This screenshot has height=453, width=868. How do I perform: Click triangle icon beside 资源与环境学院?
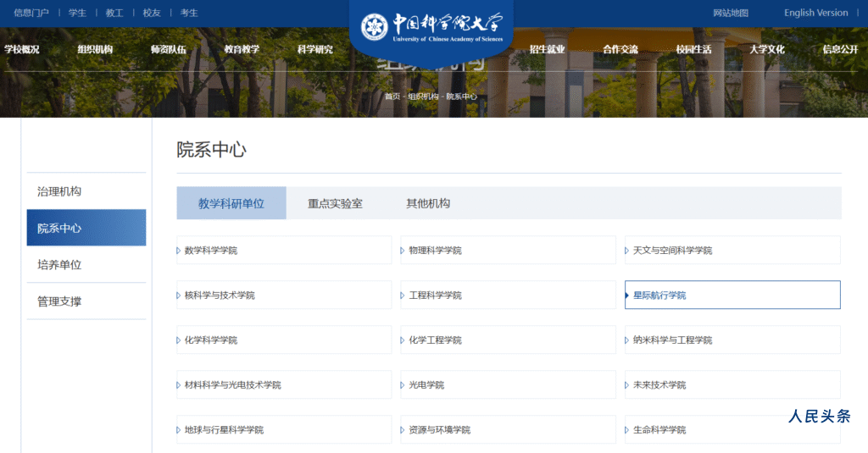point(403,430)
